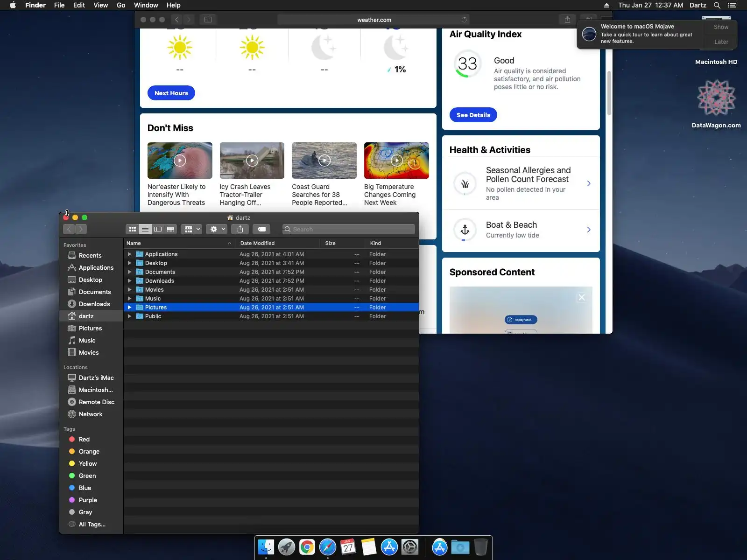Open Seasonal Allergies and Pollen Count Forecast
The width and height of the screenshot is (747, 560).
pyautogui.click(x=521, y=183)
